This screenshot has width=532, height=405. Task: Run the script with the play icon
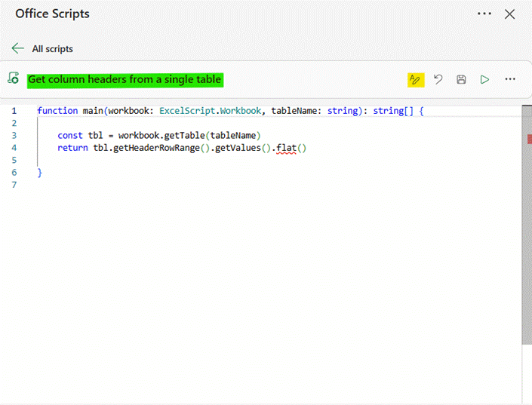click(484, 80)
